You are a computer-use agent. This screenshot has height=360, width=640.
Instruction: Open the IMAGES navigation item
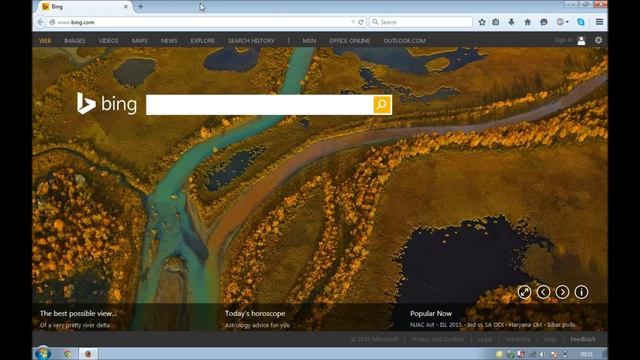pos(75,41)
